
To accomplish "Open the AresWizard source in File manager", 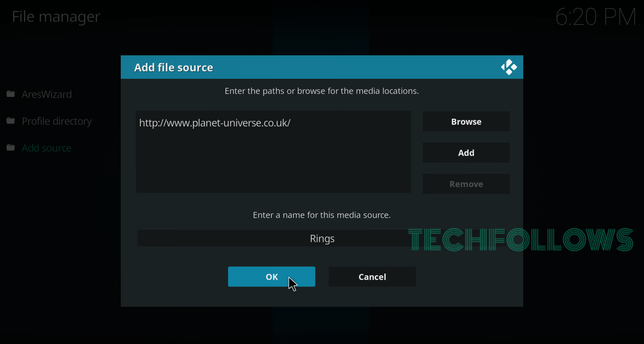I will [47, 95].
